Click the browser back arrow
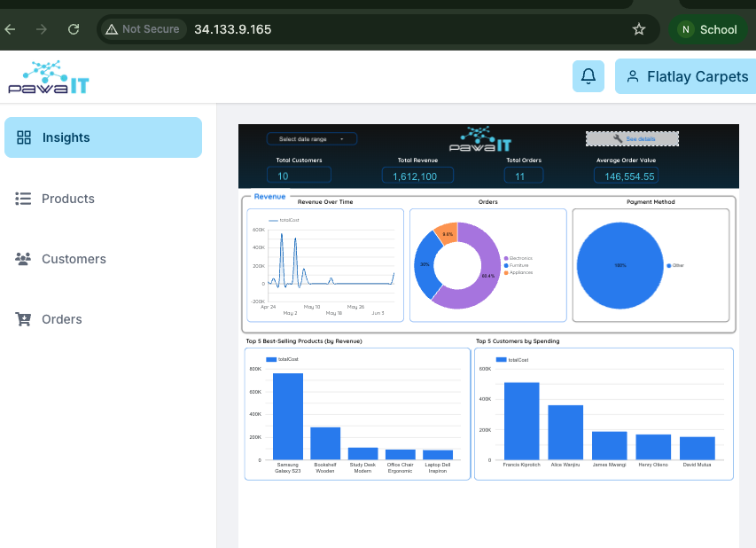This screenshot has width=756, height=548. pos(10,29)
